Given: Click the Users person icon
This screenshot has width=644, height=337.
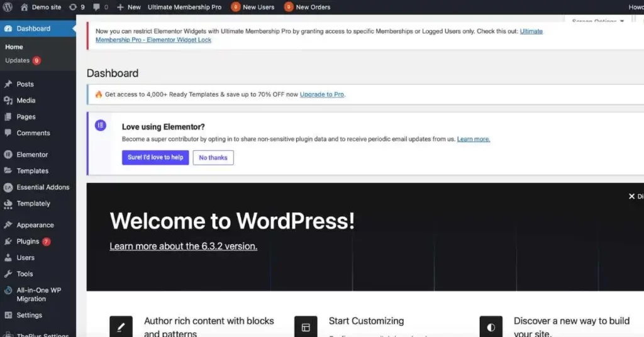Looking at the screenshot, I should click(x=8, y=258).
